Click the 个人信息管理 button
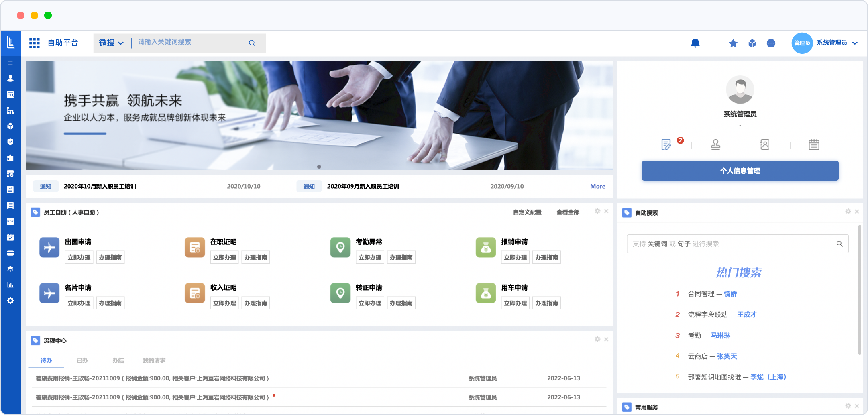This screenshot has width=868, height=415. [740, 171]
